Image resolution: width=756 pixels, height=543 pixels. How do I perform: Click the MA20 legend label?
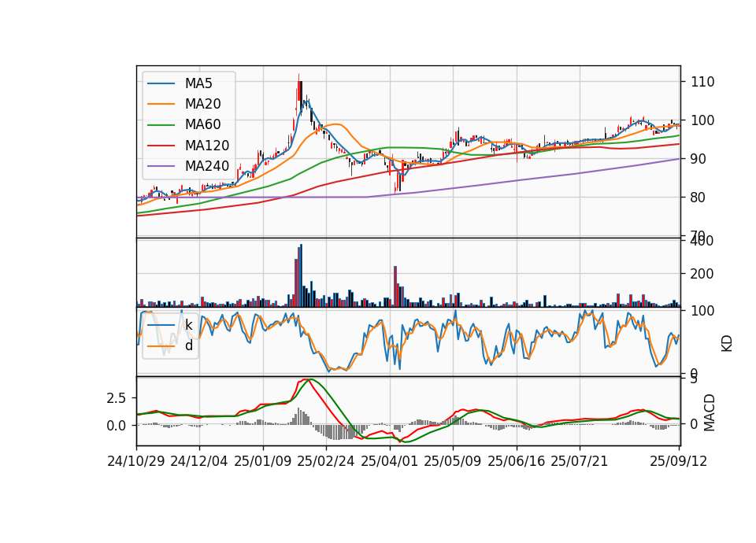click(x=202, y=104)
